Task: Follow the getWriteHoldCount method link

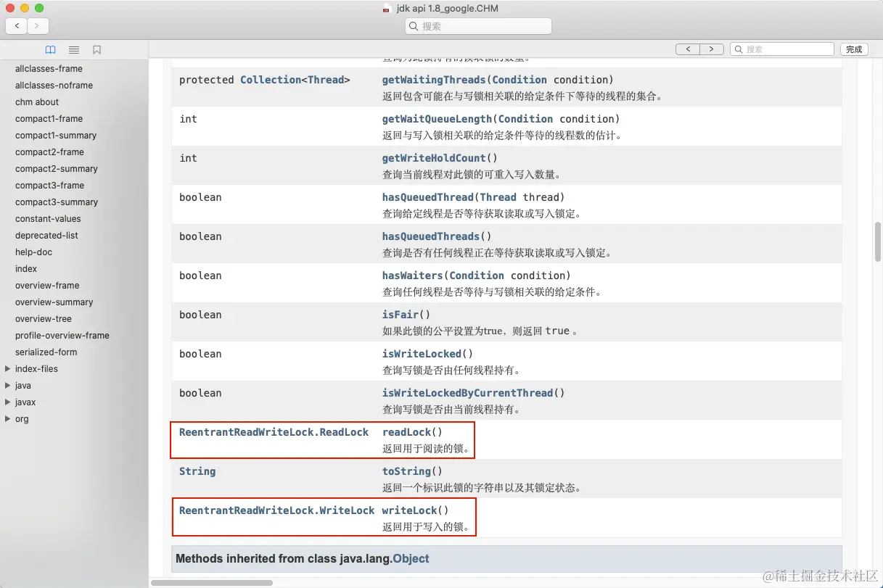Action: tap(434, 158)
